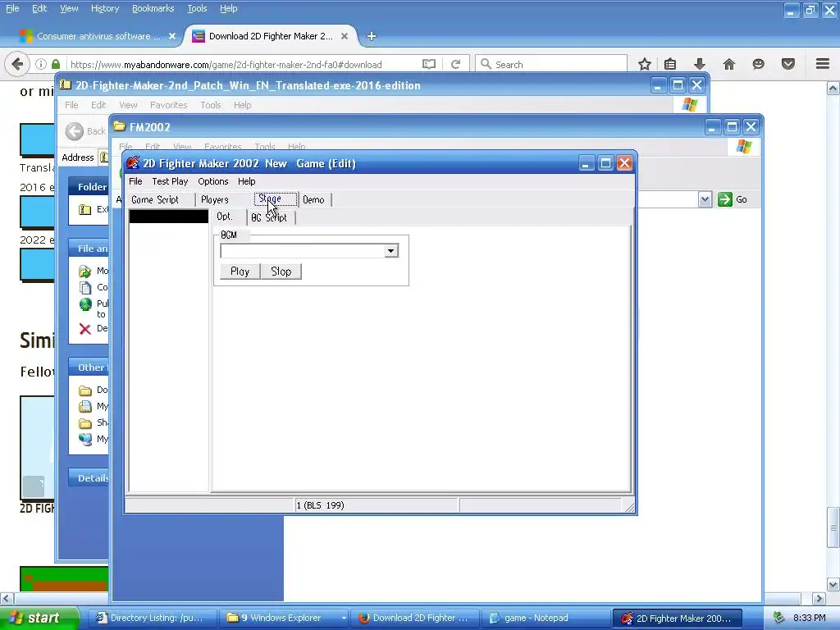Image resolution: width=840 pixels, height=630 pixels.
Task: Go to Firefox home icon
Action: click(x=729, y=64)
